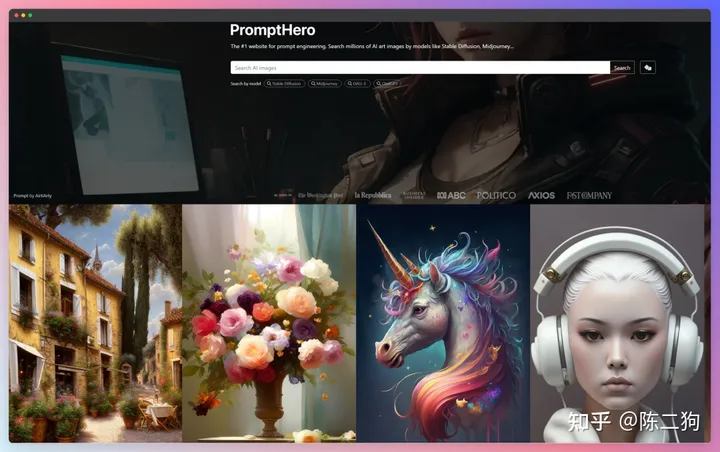
Task: Click the la Repubblica logo
Action: (372, 195)
